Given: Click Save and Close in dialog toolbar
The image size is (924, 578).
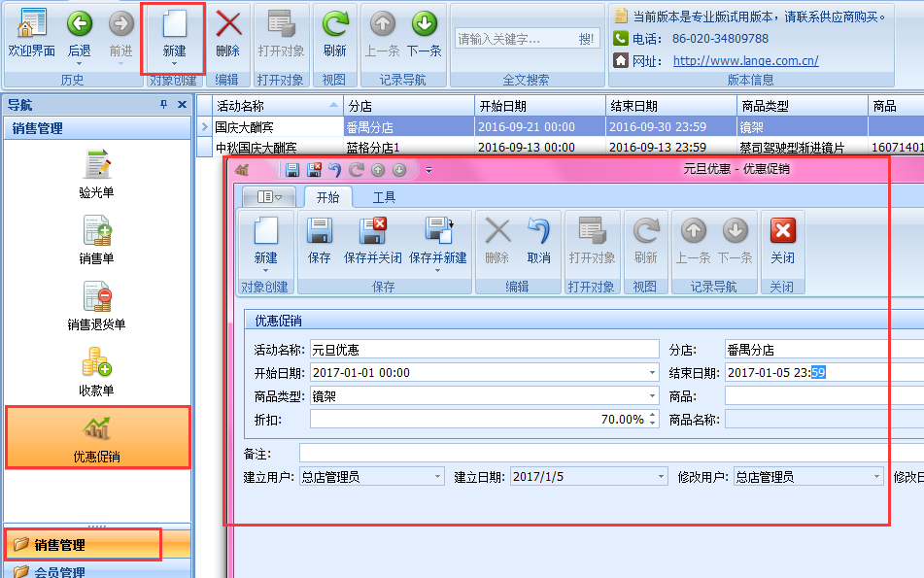Looking at the screenshot, I should [x=373, y=240].
